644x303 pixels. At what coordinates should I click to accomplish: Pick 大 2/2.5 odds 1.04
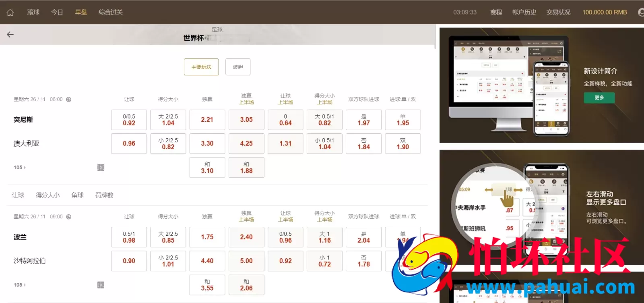(x=168, y=120)
